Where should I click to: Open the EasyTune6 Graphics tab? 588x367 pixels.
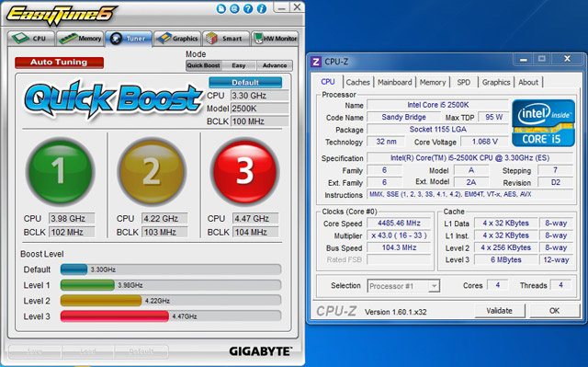coord(177,39)
